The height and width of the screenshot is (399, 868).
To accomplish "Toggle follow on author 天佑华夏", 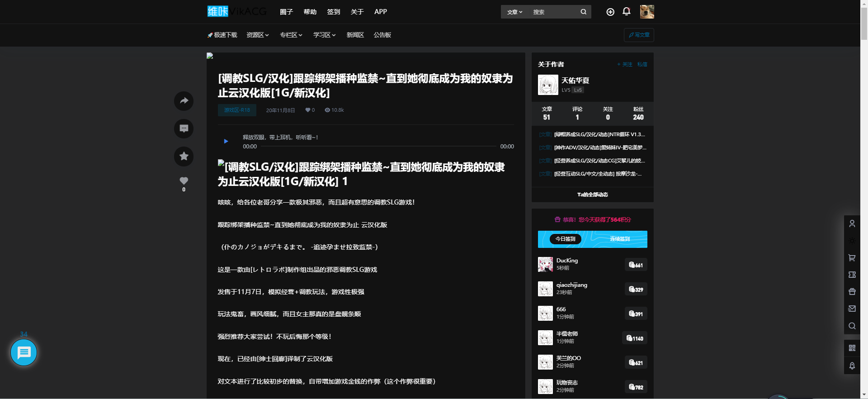I will pos(625,64).
